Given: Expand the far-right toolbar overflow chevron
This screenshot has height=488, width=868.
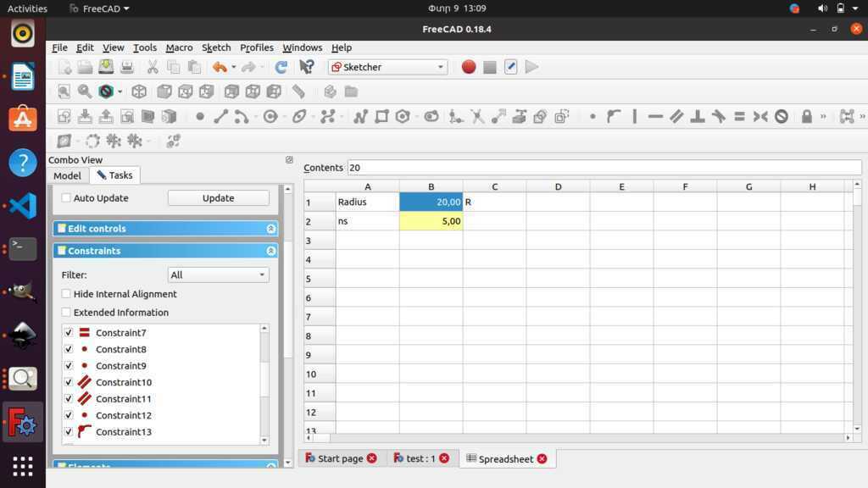Looking at the screenshot, I should click(x=862, y=116).
